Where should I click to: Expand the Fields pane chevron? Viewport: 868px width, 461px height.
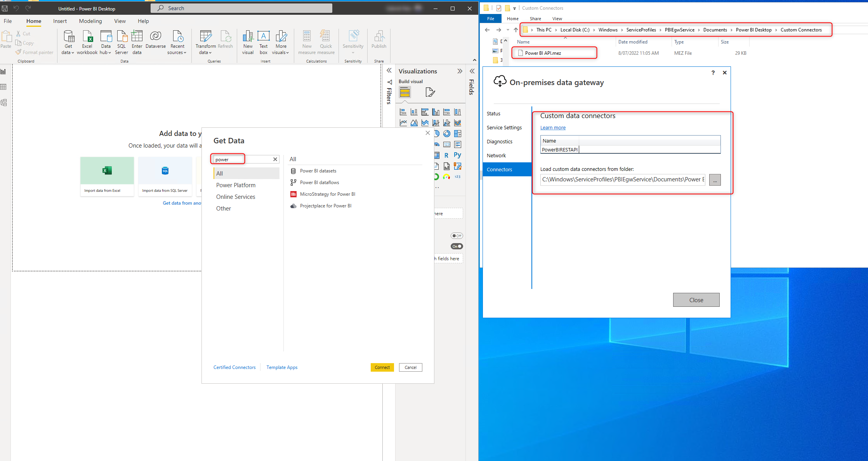[x=472, y=71]
